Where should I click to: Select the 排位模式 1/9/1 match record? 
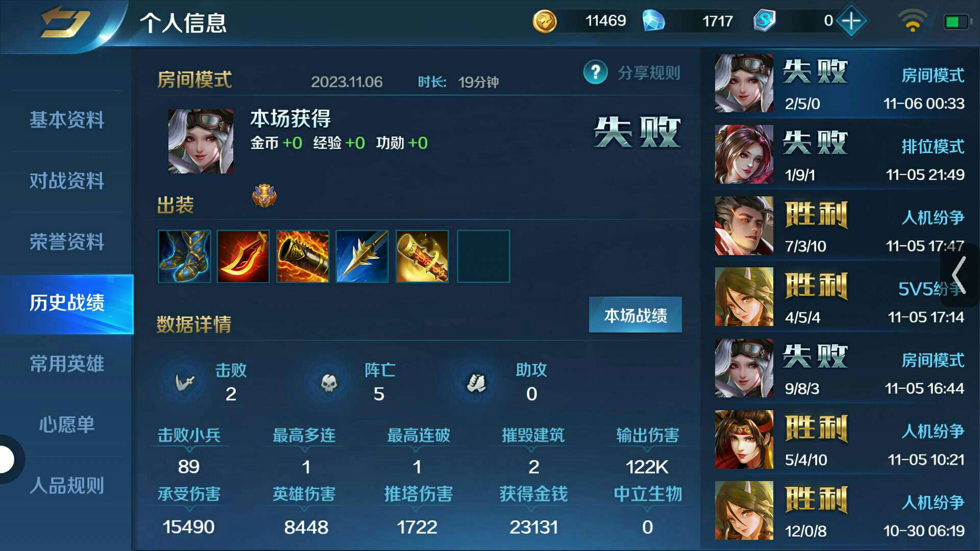click(x=840, y=155)
